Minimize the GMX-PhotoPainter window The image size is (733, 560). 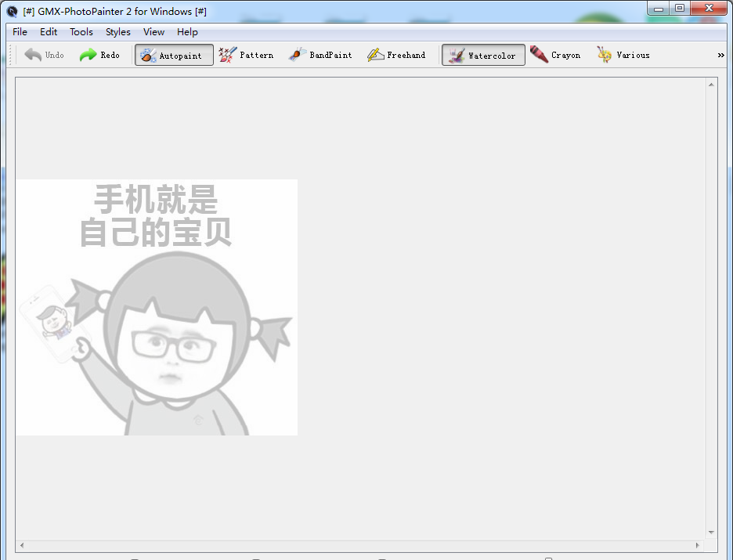[659, 8]
